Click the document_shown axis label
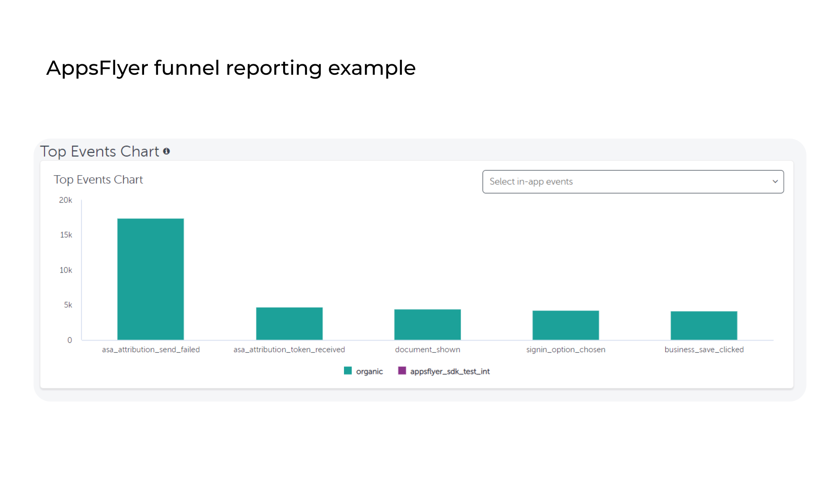 tap(428, 349)
